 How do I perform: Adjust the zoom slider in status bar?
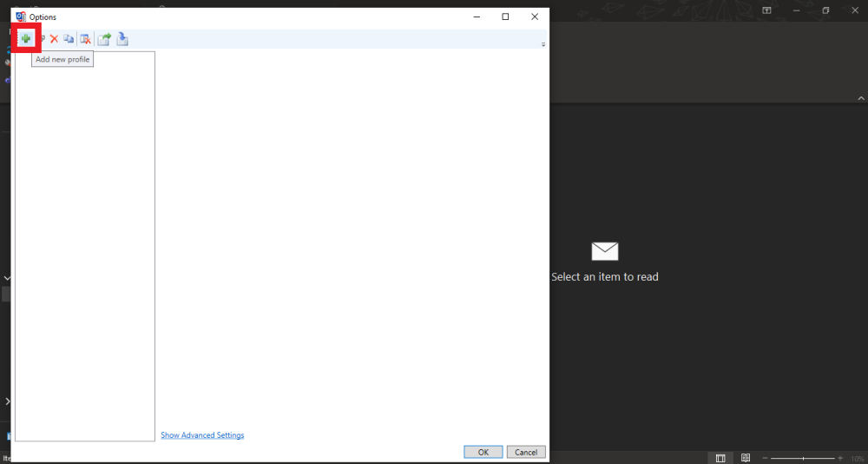(x=803, y=458)
